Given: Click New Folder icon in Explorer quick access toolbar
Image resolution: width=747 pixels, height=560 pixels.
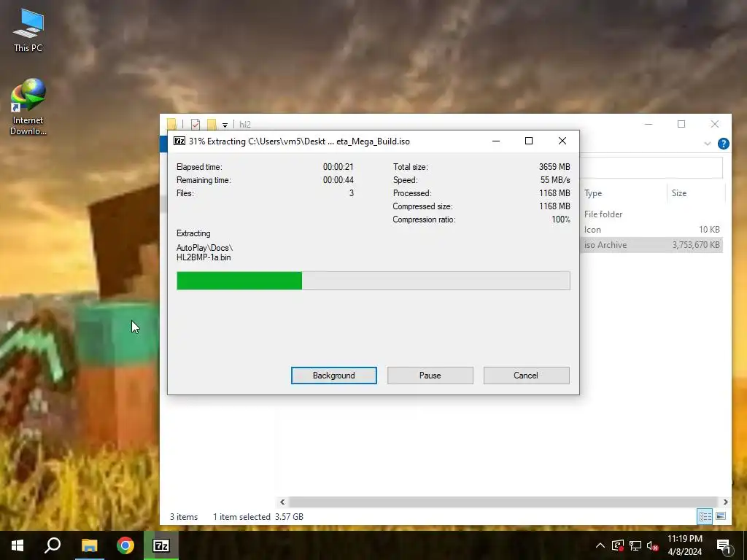Looking at the screenshot, I should click(x=212, y=124).
